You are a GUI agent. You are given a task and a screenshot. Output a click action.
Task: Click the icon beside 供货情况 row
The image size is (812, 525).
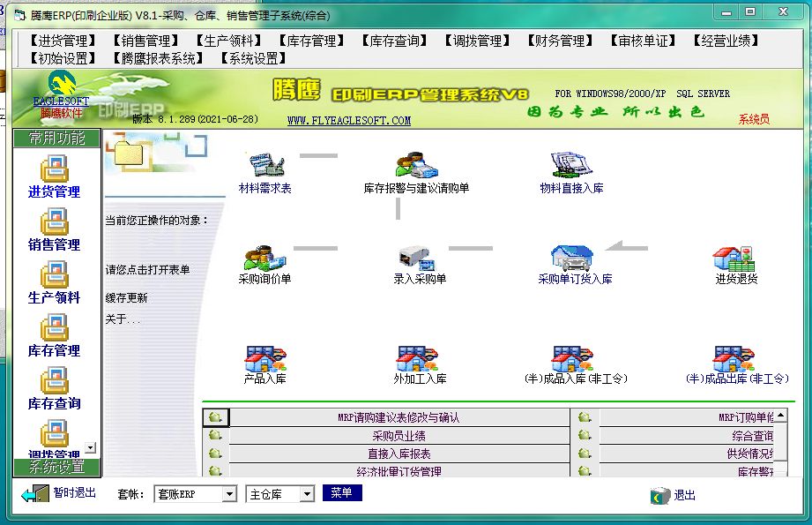[x=585, y=454]
